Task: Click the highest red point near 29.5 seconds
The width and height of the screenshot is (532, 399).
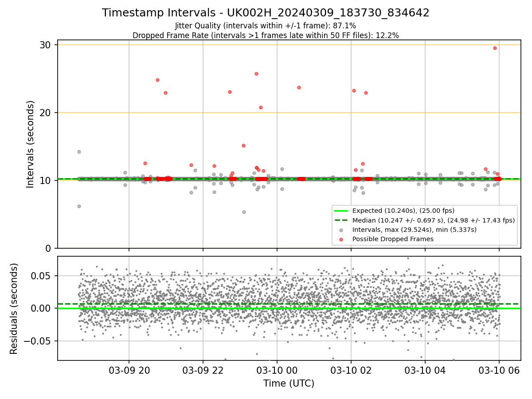Action: [x=495, y=48]
